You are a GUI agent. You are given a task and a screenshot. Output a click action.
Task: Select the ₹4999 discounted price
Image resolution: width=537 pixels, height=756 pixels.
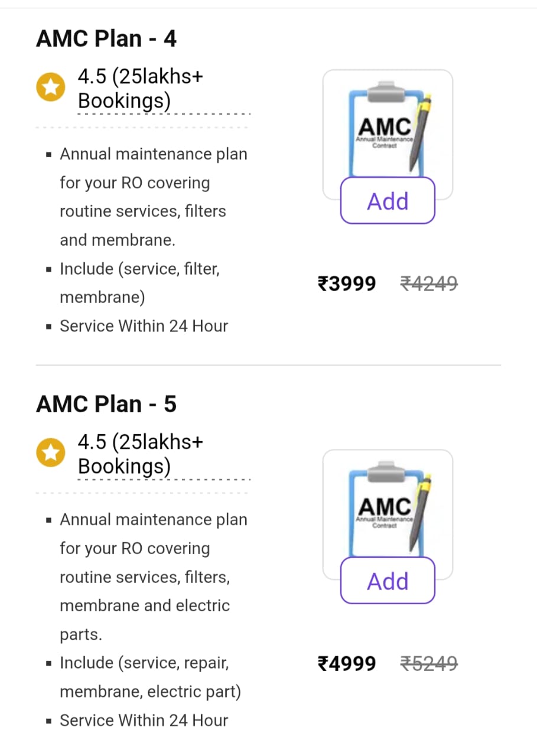pyautogui.click(x=347, y=664)
